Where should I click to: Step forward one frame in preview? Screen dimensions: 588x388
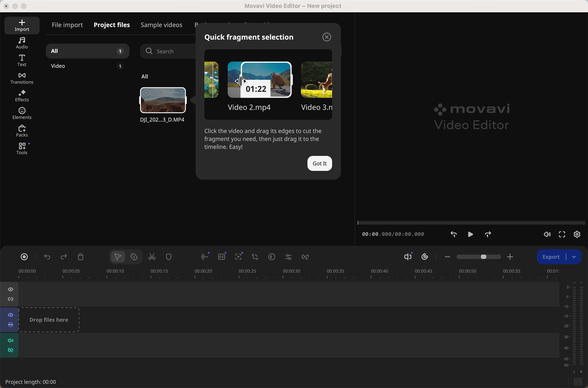coord(488,234)
